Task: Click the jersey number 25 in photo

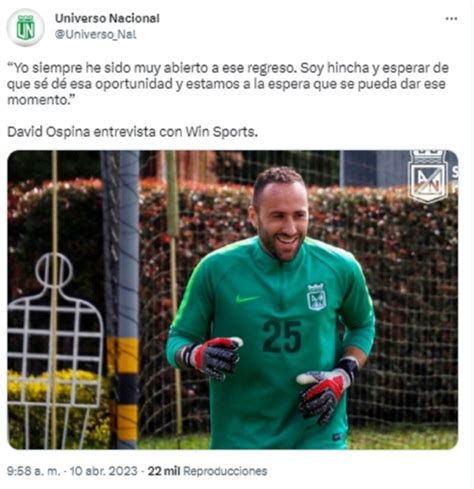Action: (282, 337)
